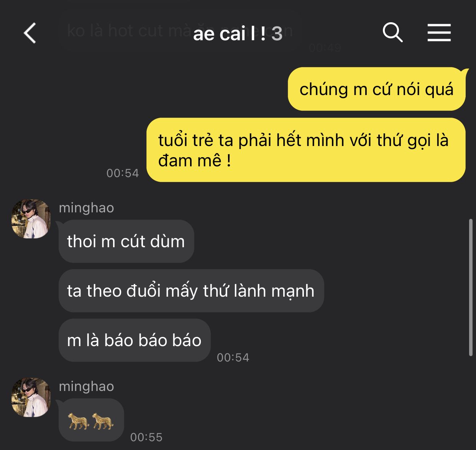This screenshot has height=450, width=476.
Task: Tap second minghao sender name label
Action: [x=87, y=386]
